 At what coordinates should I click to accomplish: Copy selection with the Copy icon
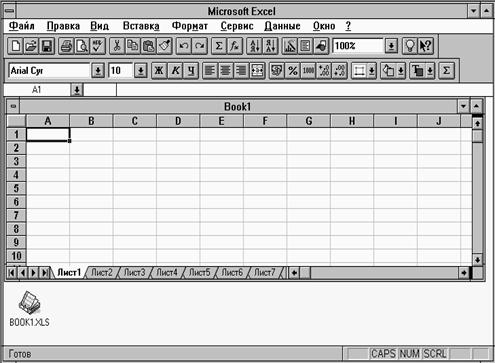pyautogui.click(x=133, y=46)
